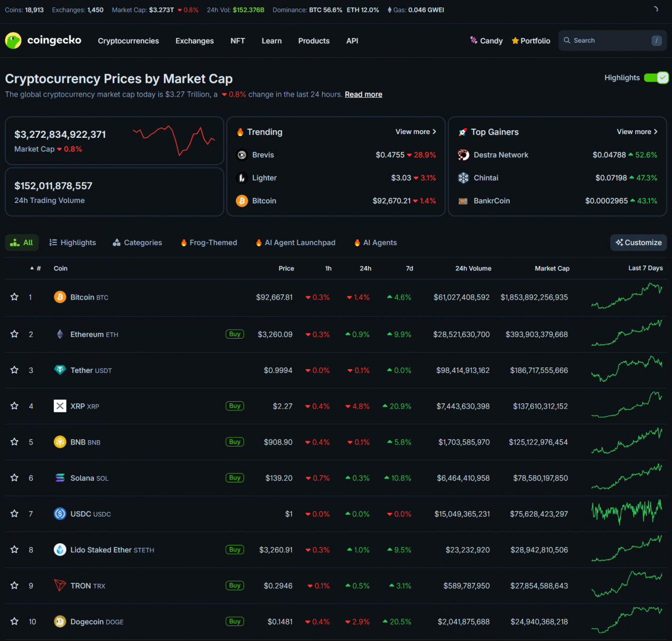Open Bitcoin's Last 7 Days sparkline chart
The image size is (672, 641).
627,297
